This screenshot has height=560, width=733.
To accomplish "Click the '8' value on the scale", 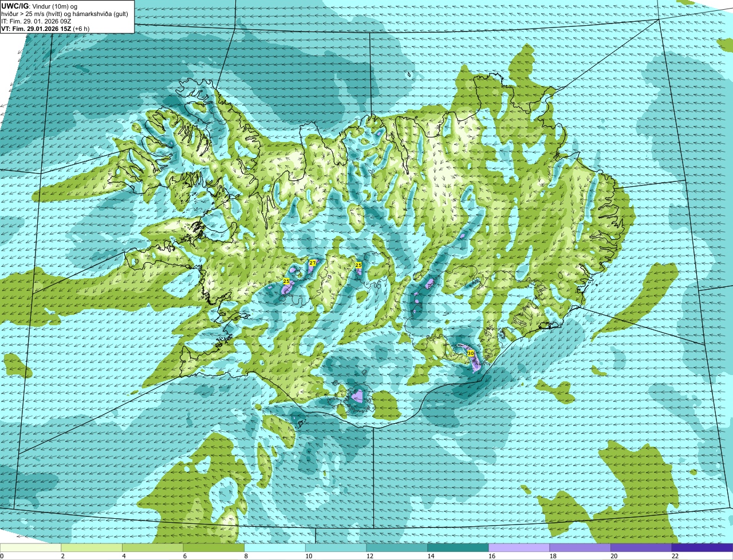I will pos(246,556).
